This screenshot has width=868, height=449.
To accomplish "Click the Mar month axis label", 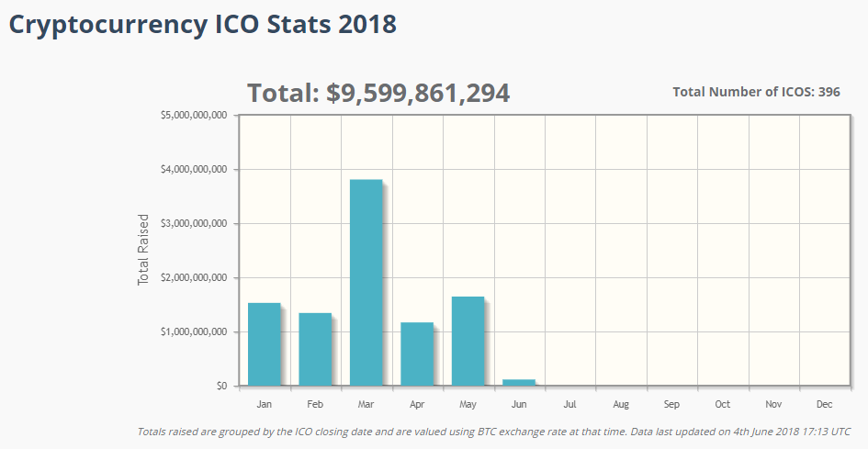I will [366, 405].
